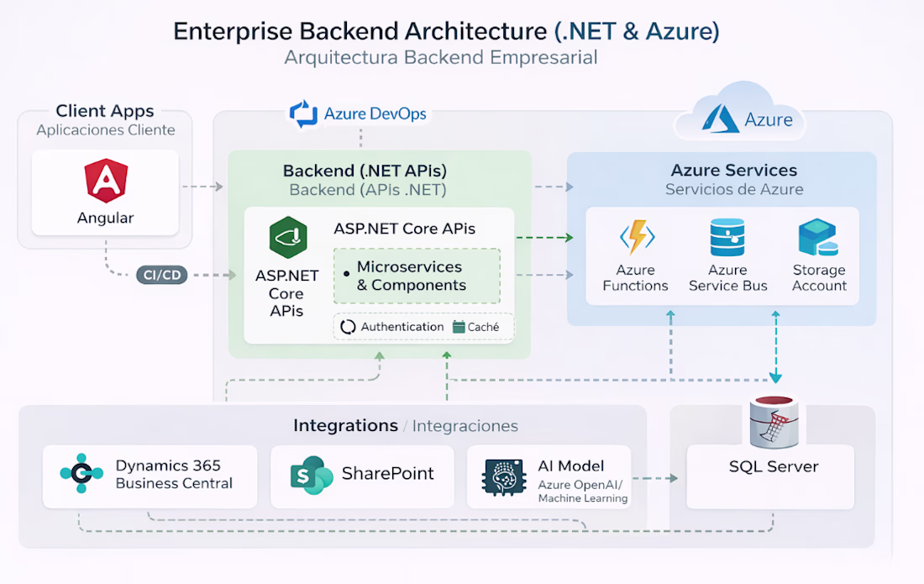Click the Azure Functions lightning icon
Image resolution: width=924 pixels, height=584 pixels.
pyautogui.click(x=637, y=237)
